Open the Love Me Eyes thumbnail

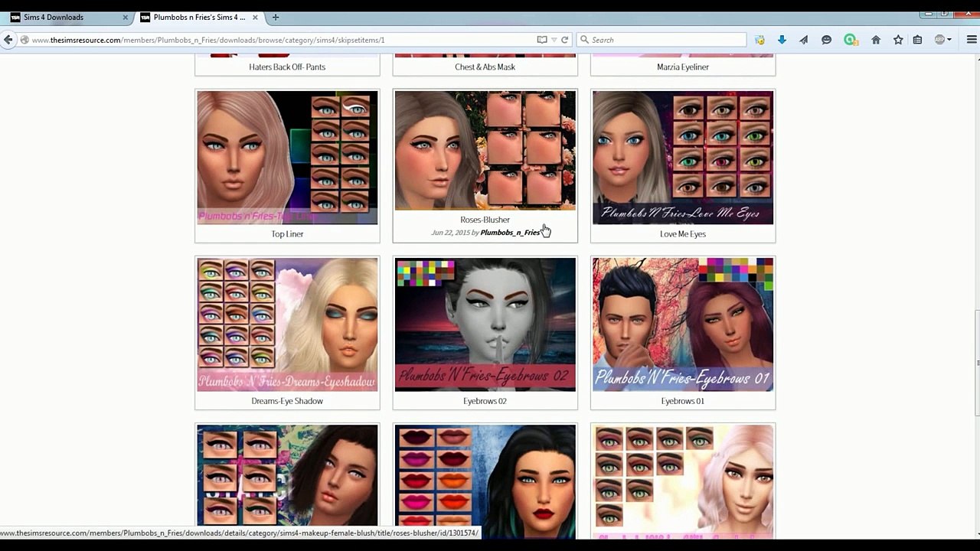[x=682, y=158]
